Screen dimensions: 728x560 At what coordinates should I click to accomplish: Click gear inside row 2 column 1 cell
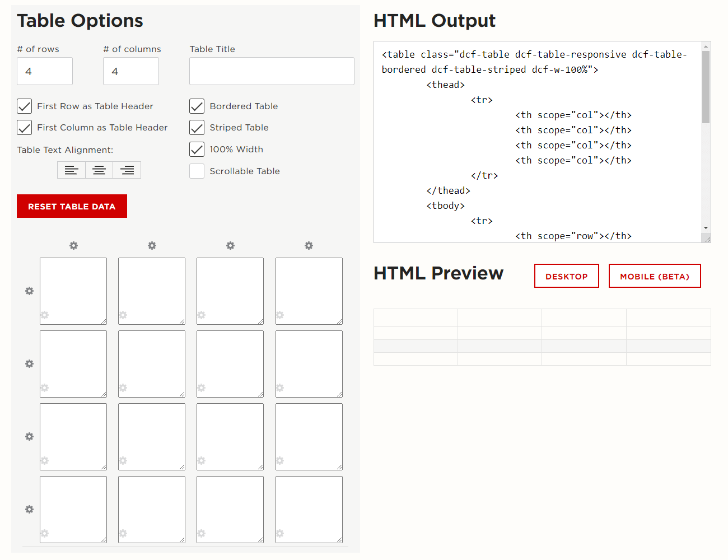45,388
